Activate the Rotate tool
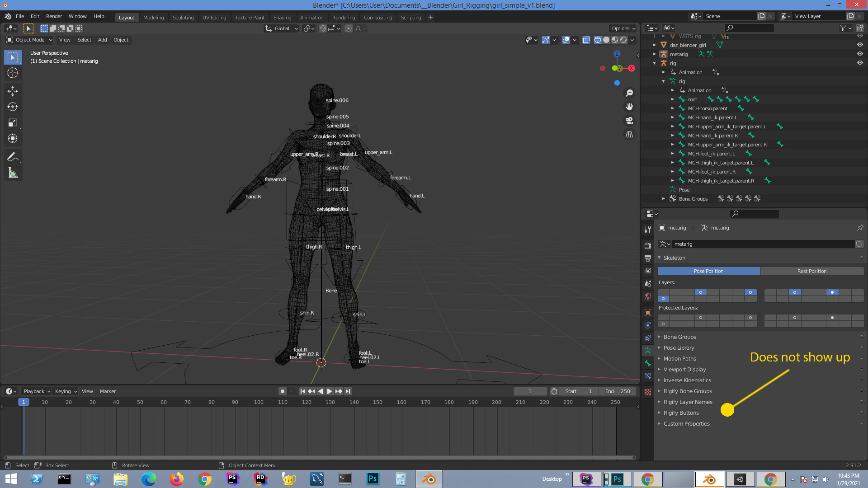 click(x=13, y=107)
